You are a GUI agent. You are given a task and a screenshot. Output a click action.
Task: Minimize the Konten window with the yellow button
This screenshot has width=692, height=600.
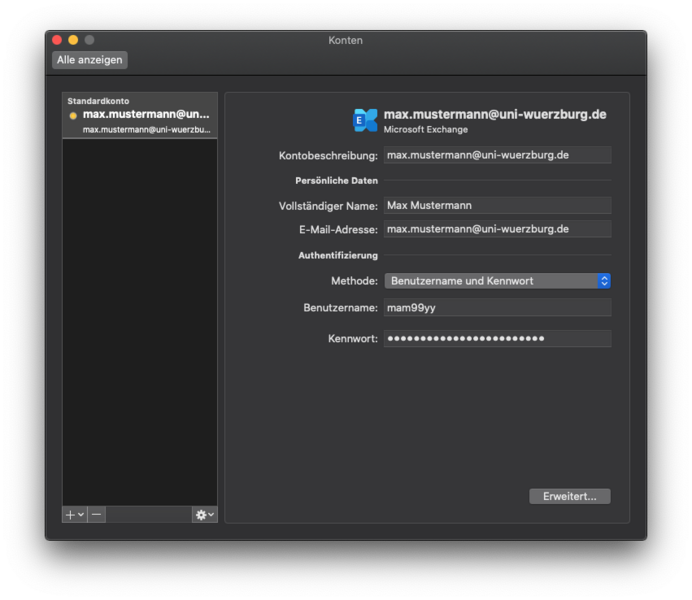point(73,40)
